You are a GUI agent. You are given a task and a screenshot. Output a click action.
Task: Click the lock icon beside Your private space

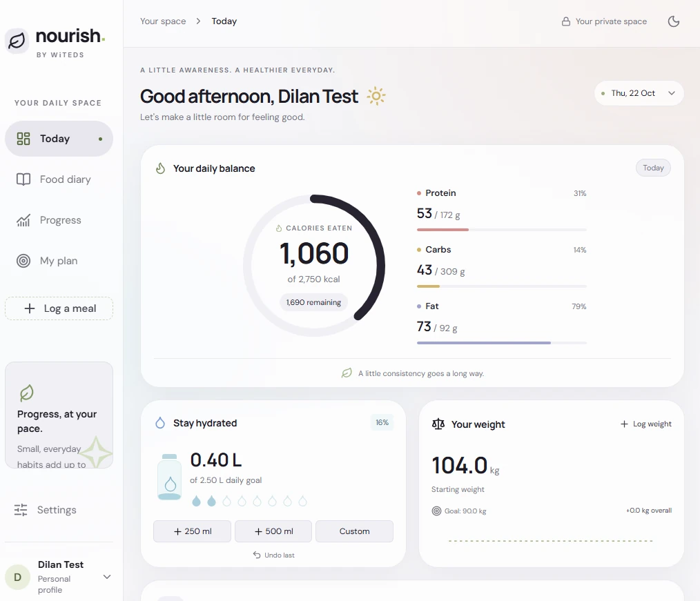565,21
